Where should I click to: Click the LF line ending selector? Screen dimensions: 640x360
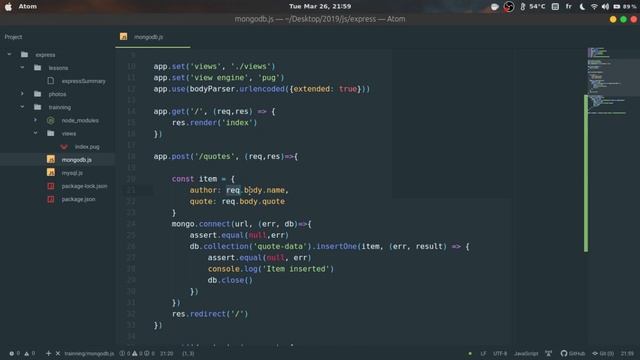coord(483,353)
